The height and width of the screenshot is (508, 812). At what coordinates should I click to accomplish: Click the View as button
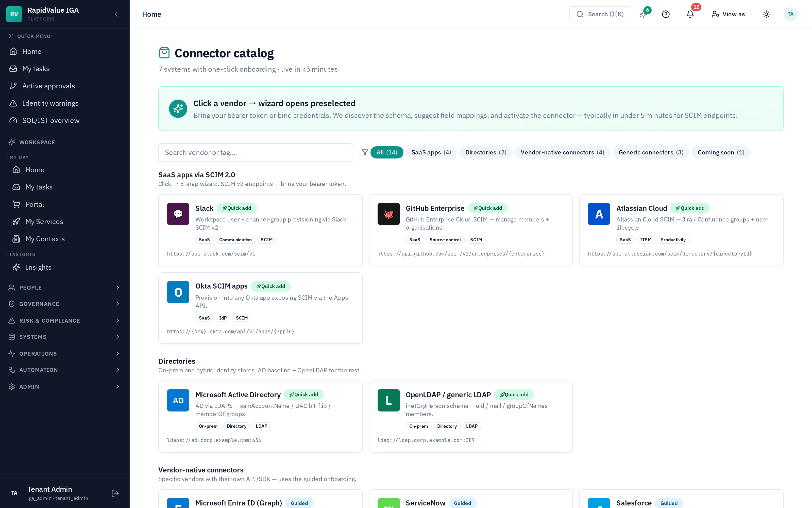tap(728, 14)
